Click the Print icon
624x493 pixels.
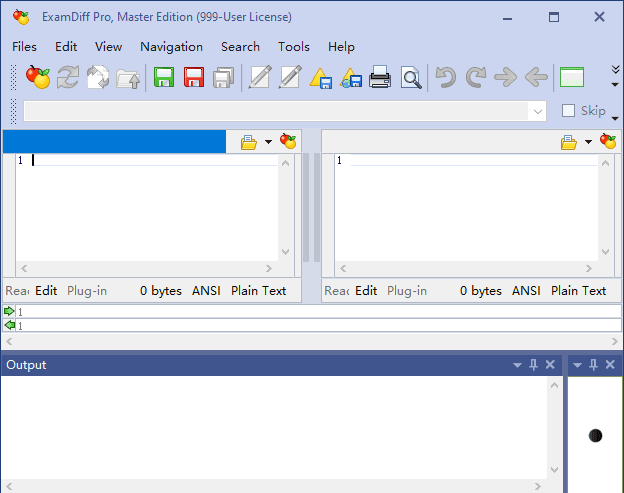tap(380, 77)
